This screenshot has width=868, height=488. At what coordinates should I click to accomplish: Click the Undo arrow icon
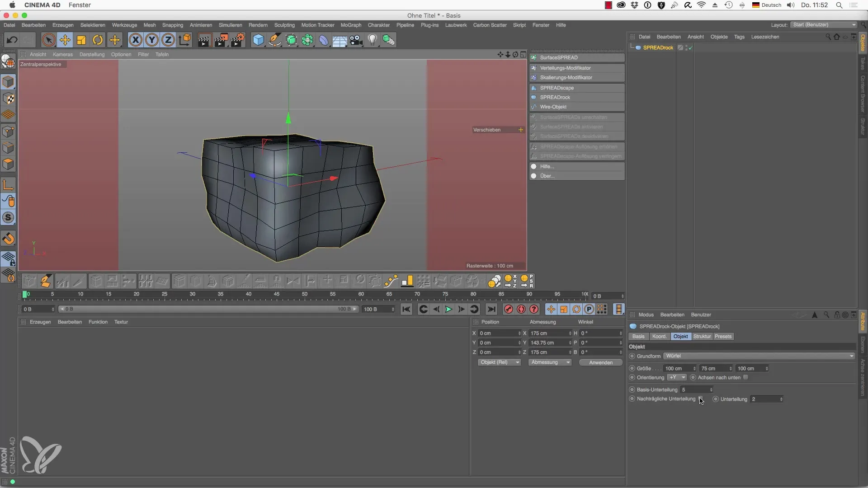tap(12, 40)
